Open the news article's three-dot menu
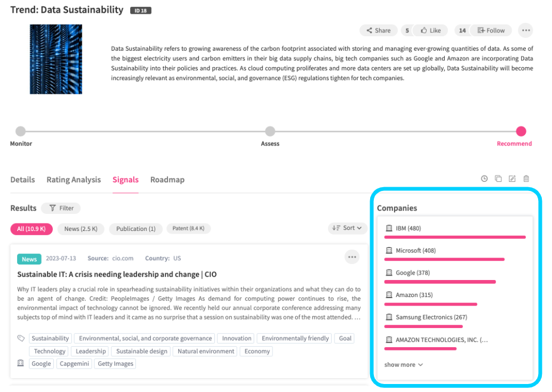 (x=352, y=257)
